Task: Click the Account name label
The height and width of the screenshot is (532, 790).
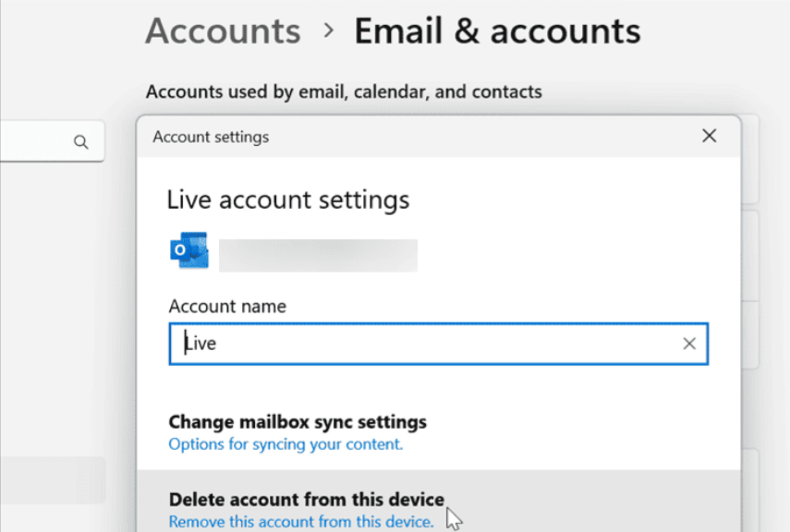Action: tap(227, 306)
